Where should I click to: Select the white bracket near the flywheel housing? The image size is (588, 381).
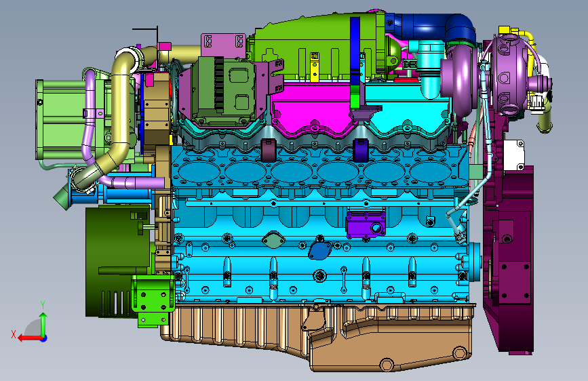514,155
